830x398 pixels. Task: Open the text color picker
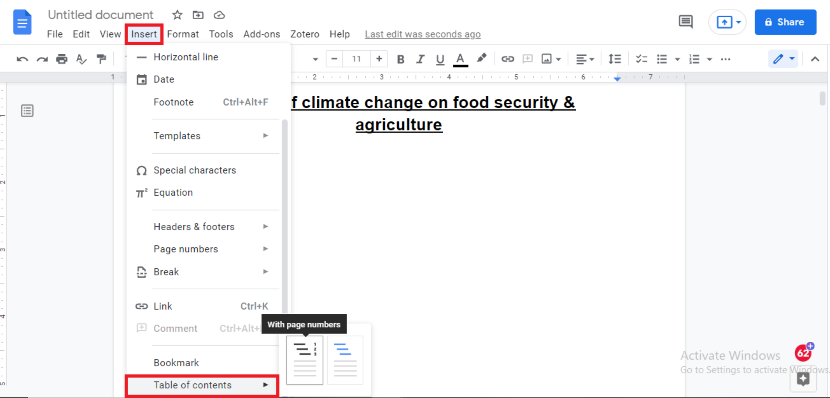pyautogui.click(x=460, y=59)
